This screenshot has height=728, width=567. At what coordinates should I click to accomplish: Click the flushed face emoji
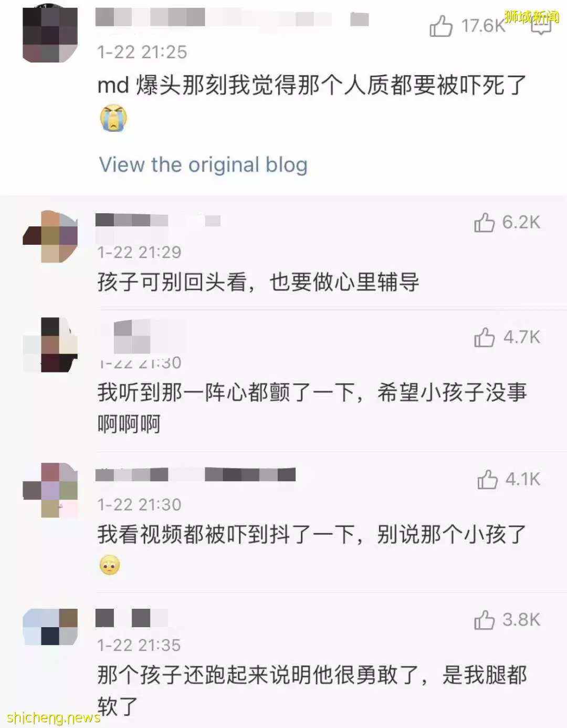(x=110, y=565)
